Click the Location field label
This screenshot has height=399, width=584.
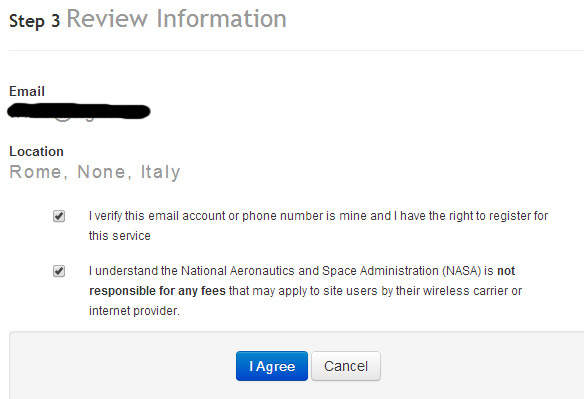(x=36, y=151)
